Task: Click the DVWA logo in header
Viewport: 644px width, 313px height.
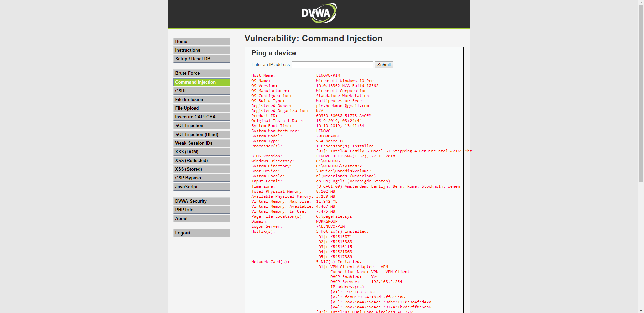Action: pos(319,13)
